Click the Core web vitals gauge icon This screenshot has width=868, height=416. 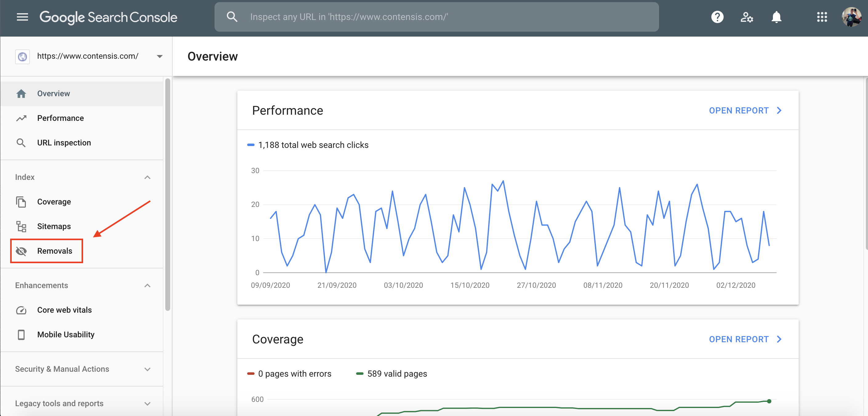coord(21,310)
